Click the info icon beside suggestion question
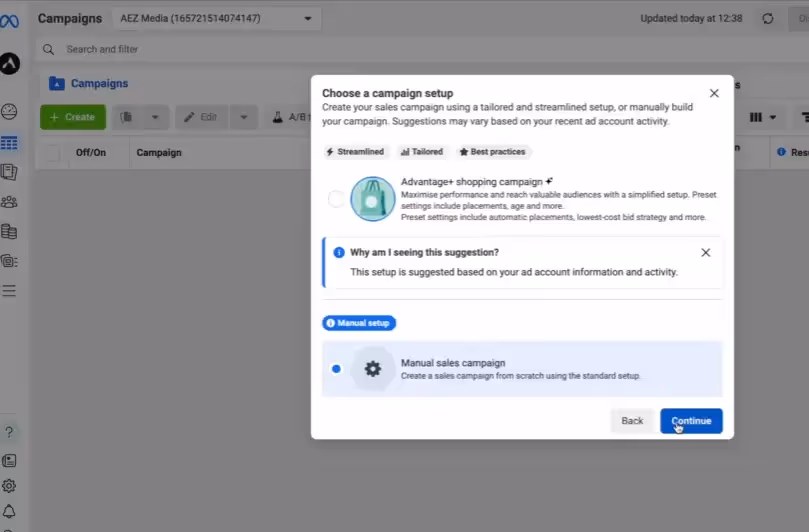This screenshot has height=532, width=809. pyautogui.click(x=338, y=252)
